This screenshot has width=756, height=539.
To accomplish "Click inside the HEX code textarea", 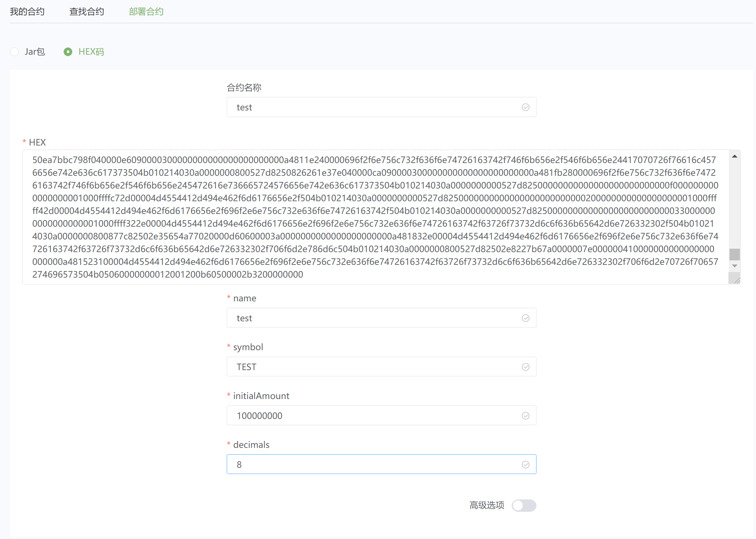I will 375,217.
